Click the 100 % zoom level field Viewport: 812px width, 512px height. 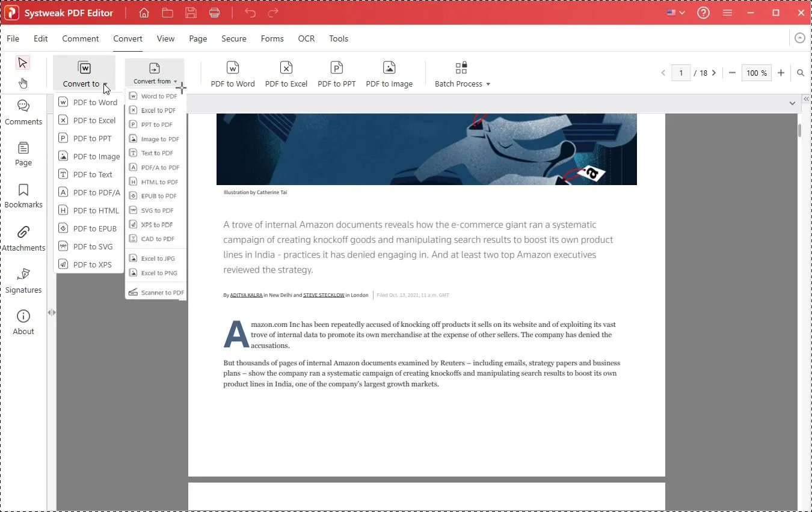[x=757, y=73]
